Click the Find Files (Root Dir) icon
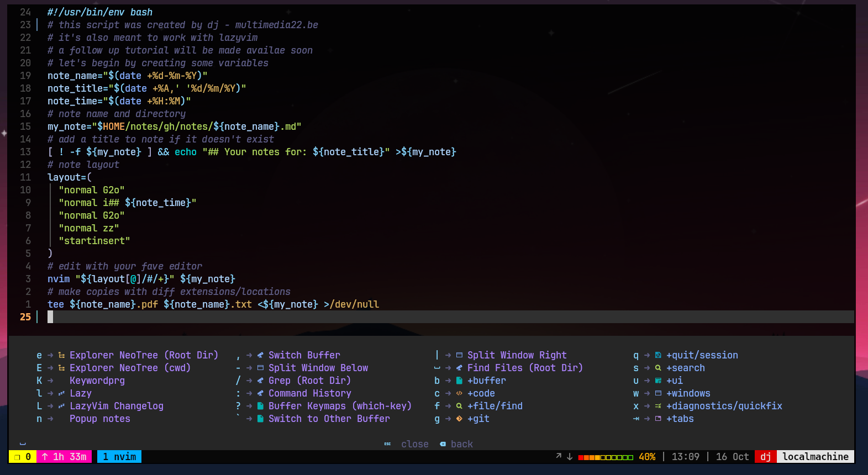Screen dimensions: 868x475 tap(459, 368)
